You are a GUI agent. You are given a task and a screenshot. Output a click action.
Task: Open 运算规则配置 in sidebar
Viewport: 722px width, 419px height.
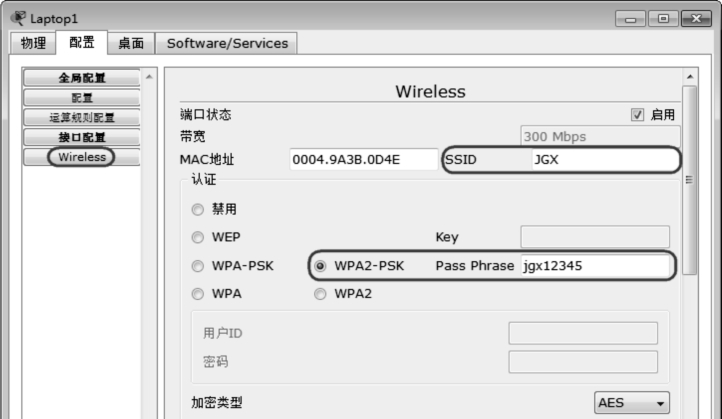[x=82, y=118]
